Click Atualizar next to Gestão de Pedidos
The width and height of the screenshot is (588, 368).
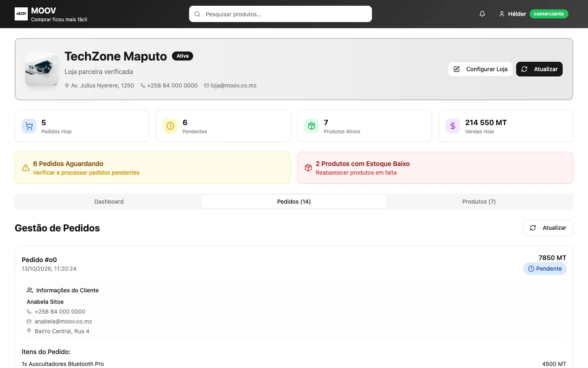click(x=548, y=228)
